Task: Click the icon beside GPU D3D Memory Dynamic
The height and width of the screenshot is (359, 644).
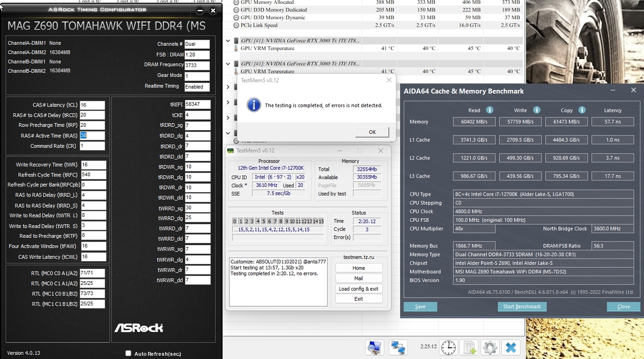Action: pos(236,18)
